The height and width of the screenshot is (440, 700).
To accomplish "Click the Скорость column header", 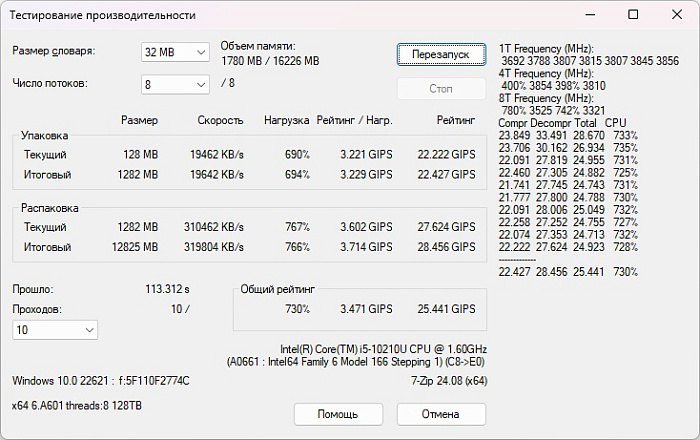I will tap(220, 120).
